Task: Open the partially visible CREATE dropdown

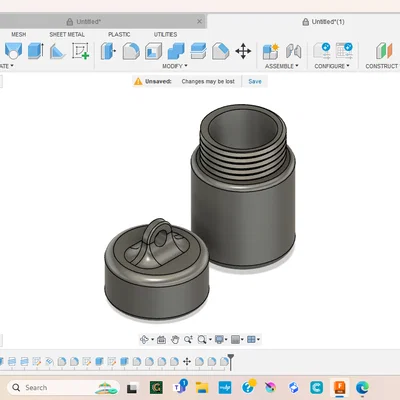Action: 7,66
